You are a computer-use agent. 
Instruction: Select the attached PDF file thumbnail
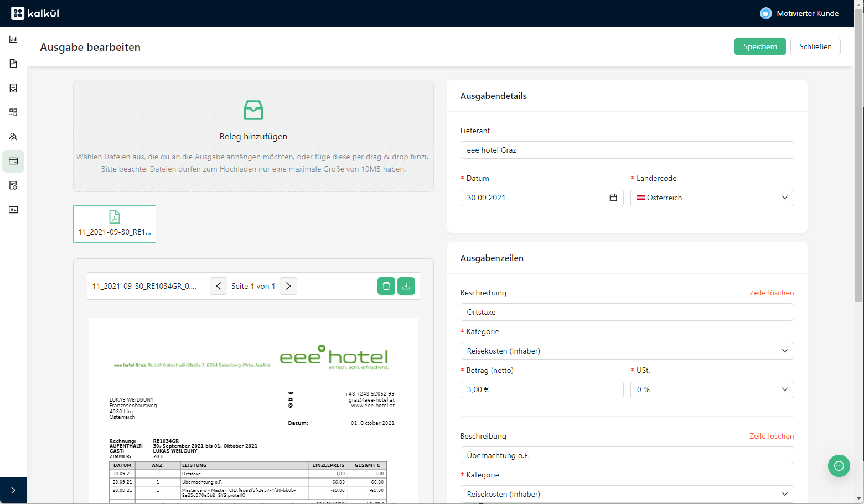click(x=115, y=224)
